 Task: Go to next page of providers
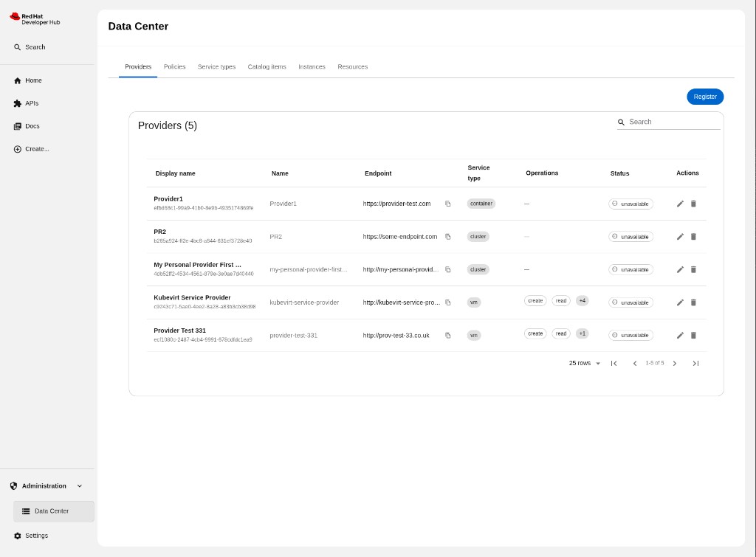point(675,363)
